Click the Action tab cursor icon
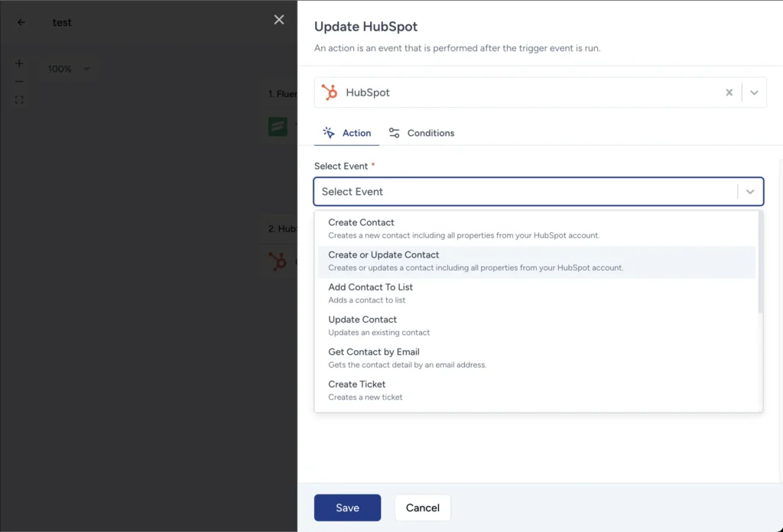The image size is (783, 532). click(x=329, y=132)
